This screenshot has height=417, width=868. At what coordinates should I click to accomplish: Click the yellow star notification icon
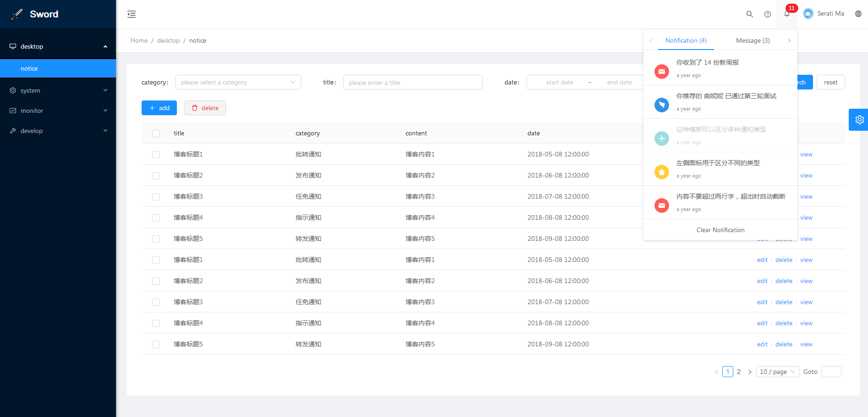[x=661, y=172]
